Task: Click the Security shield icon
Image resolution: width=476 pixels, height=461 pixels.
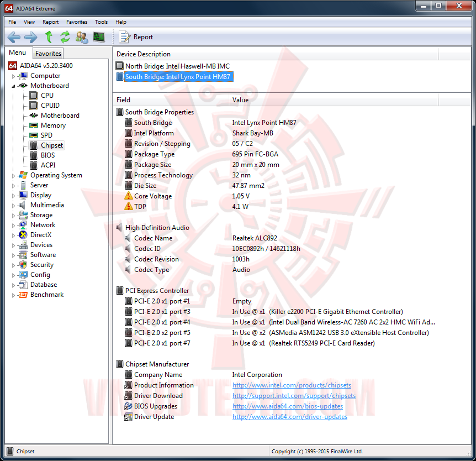Action: point(23,265)
